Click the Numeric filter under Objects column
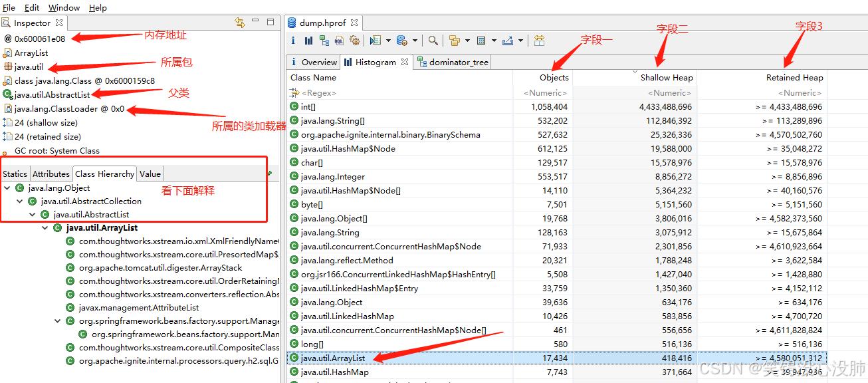Image resolution: width=868 pixels, height=383 pixels. (x=542, y=93)
